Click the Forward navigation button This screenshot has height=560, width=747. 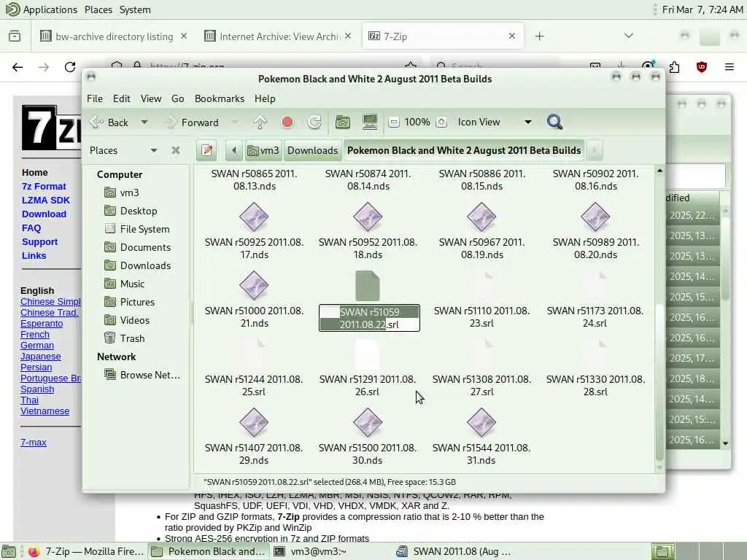coord(192,122)
